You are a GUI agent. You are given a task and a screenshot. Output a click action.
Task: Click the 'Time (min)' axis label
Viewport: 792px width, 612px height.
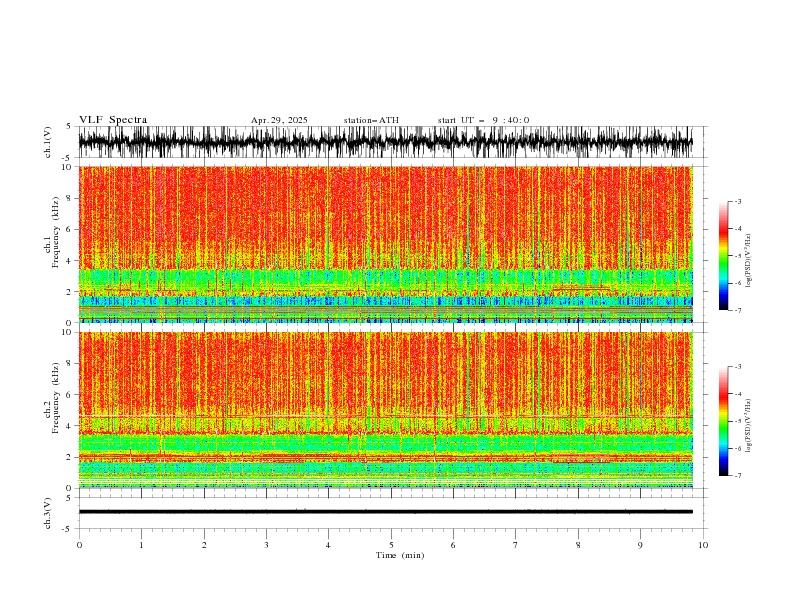pyautogui.click(x=400, y=555)
